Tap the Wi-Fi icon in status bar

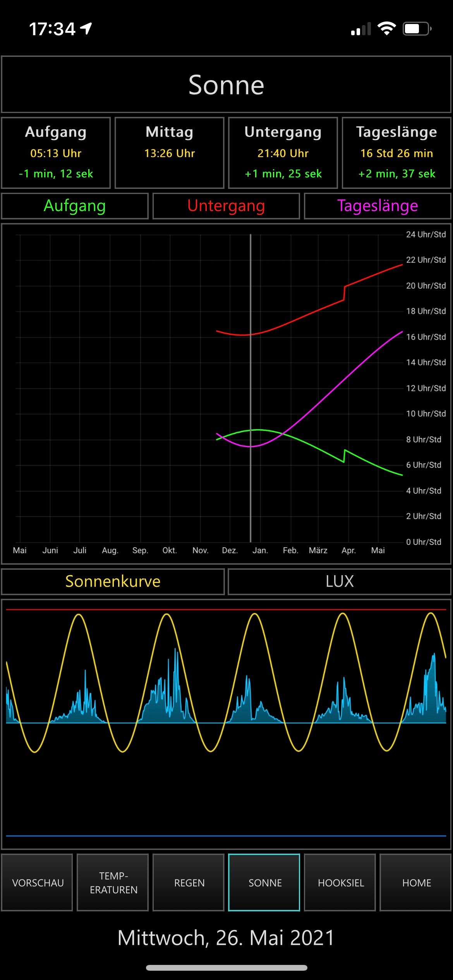(x=387, y=29)
